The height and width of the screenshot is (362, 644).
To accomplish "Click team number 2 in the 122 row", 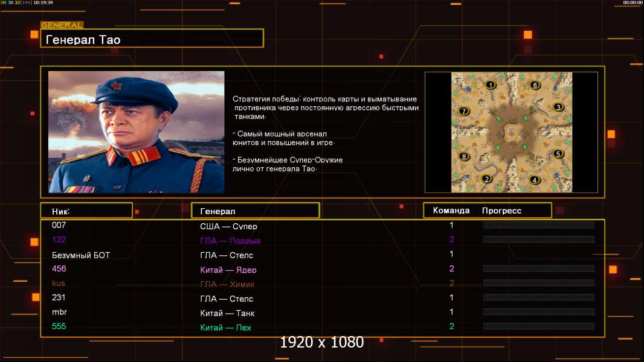I will click(x=451, y=240).
